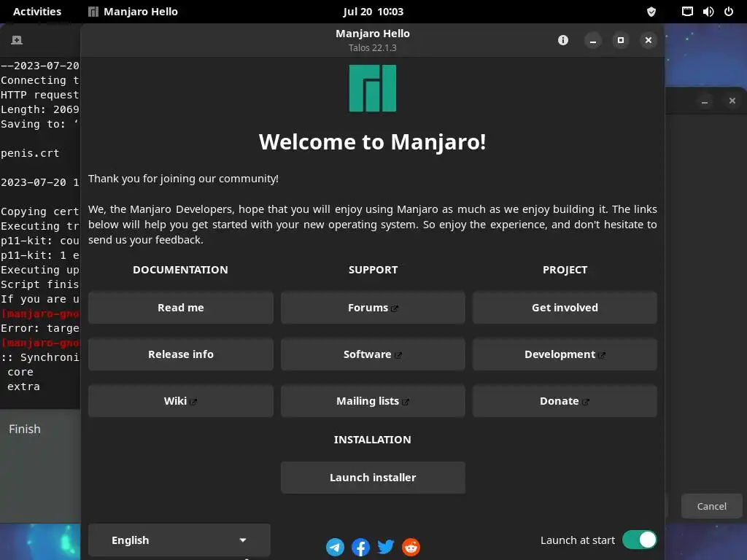Image resolution: width=747 pixels, height=560 pixels.
Task: Open Manjaro's Twitter page
Action: click(x=385, y=547)
